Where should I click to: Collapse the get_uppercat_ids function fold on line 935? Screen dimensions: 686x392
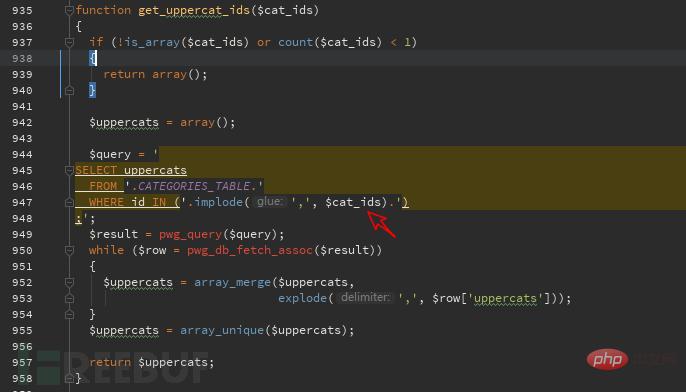click(69, 10)
